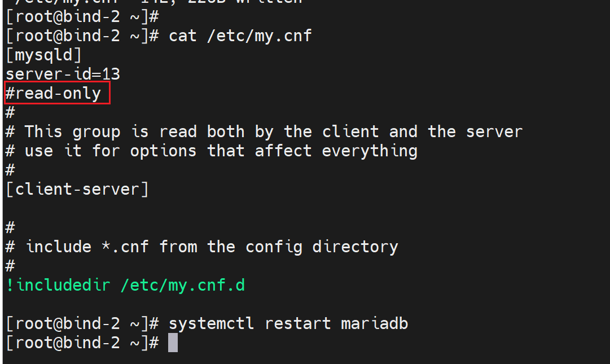Click /etc/my.cnf path in the cat command

[260, 36]
